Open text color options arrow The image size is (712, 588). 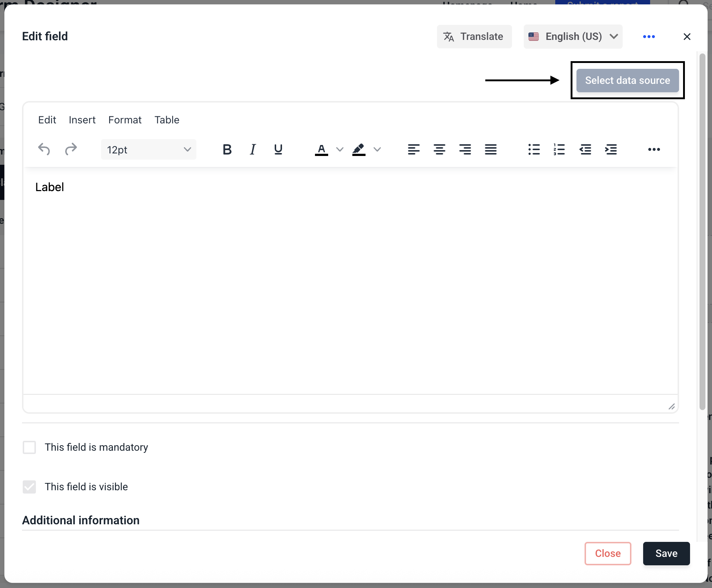(340, 149)
